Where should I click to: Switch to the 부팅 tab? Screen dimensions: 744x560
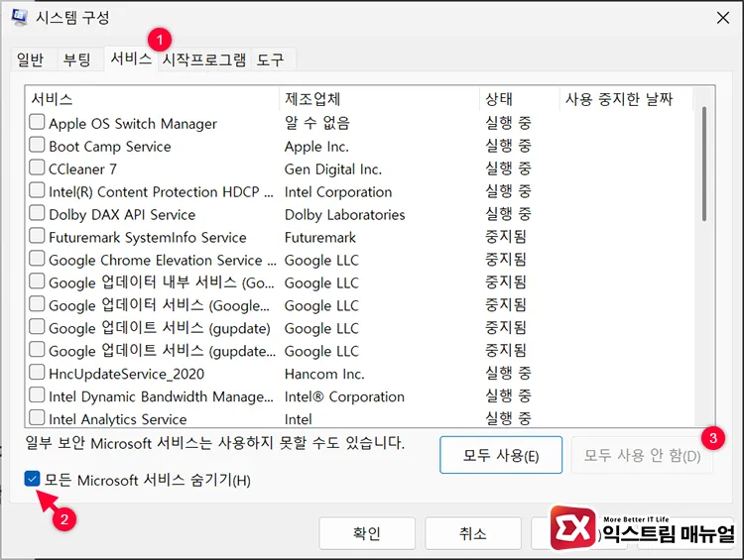77,60
